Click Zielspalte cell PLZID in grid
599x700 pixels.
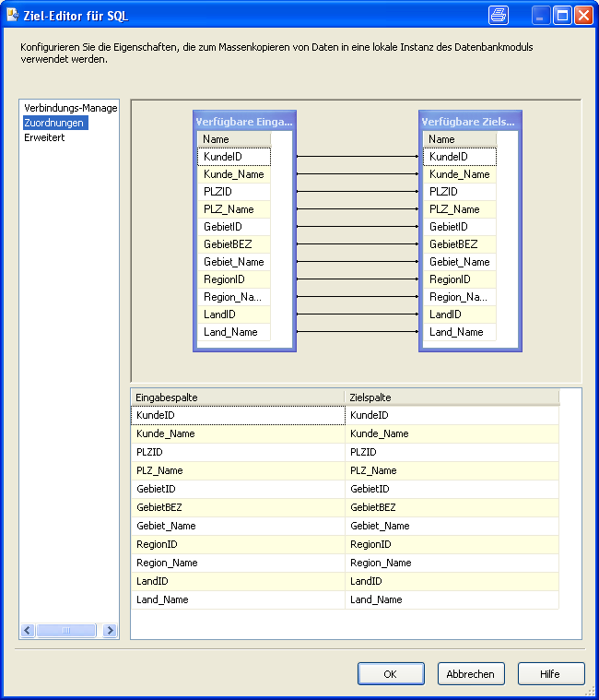(452, 452)
